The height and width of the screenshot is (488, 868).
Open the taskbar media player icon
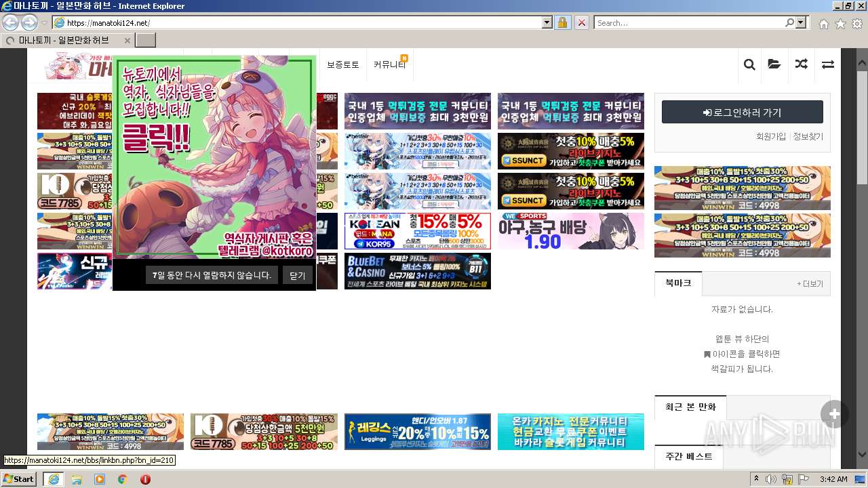pos(100,479)
